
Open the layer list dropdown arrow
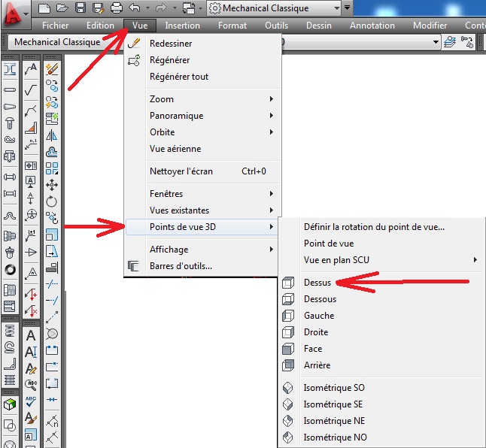436,42
